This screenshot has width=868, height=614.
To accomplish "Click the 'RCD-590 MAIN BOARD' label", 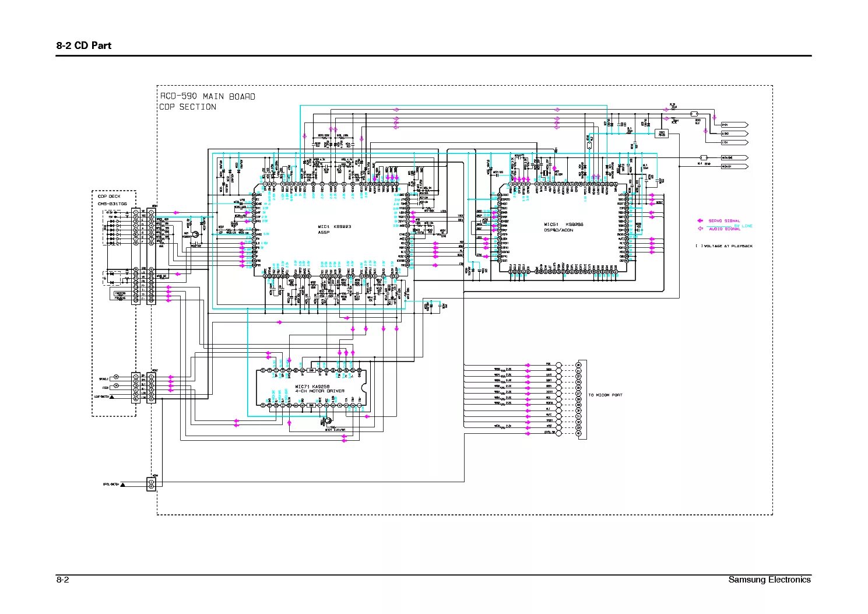I will pos(208,97).
